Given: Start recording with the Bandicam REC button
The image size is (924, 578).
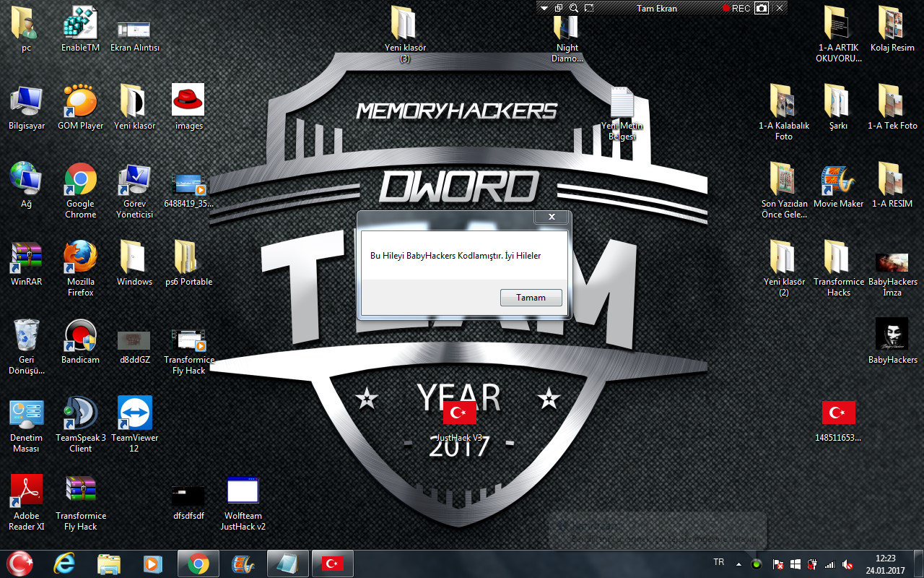Looking at the screenshot, I should click(x=736, y=8).
